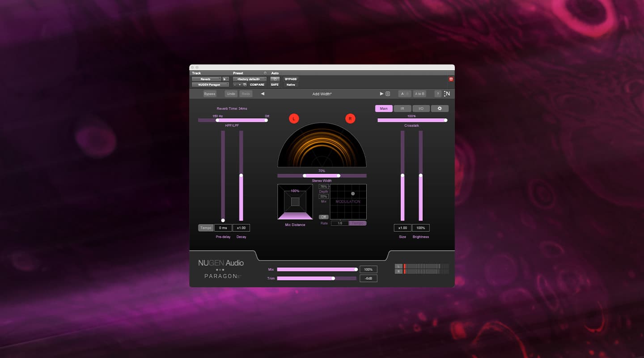Click the Pre-delay 0 ms value field
Viewport: 644px width, 358px height.
pyautogui.click(x=223, y=228)
